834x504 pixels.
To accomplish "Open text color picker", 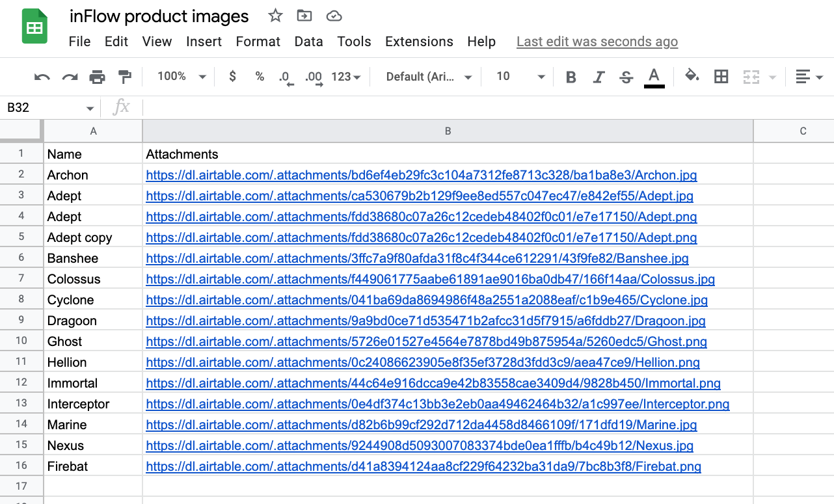I will pyautogui.click(x=654, y=77).
